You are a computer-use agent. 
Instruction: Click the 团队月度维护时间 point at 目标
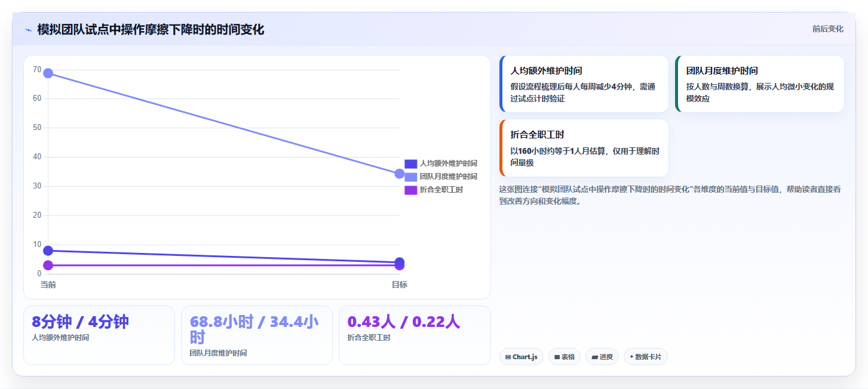coord(400,174)
